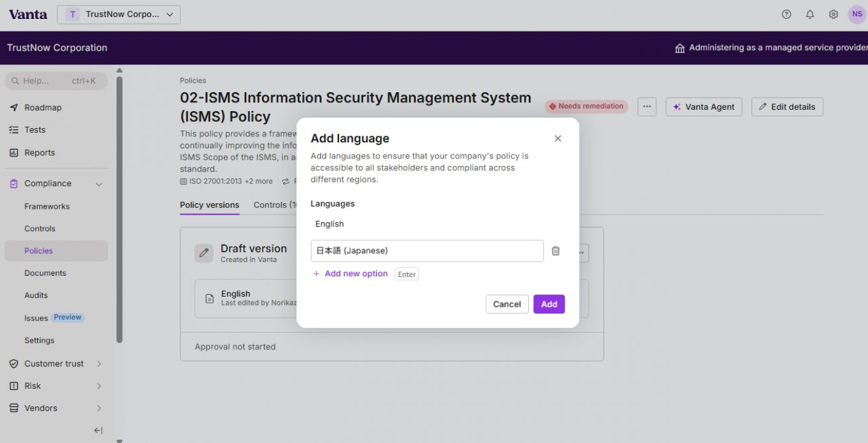This screenshot has height=443, width=868.
Task: Click the Risk alert icon
Action: point(14,386)
